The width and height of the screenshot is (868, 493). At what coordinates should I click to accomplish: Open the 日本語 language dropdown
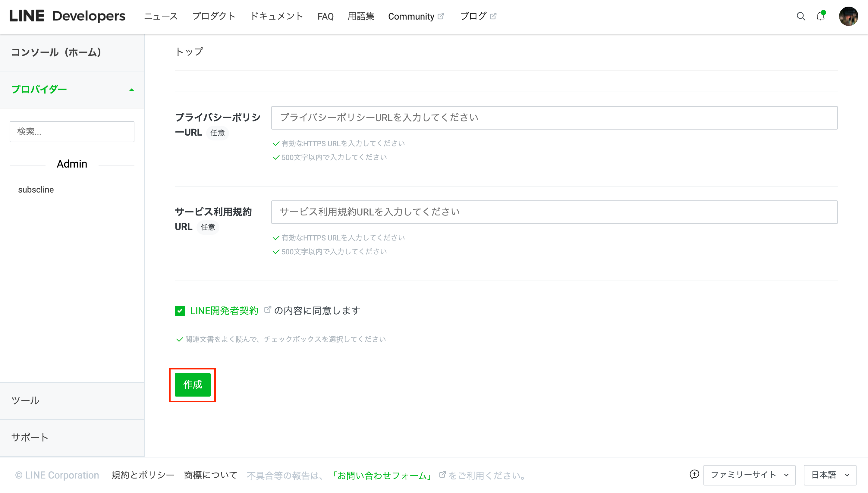(830, 475)
